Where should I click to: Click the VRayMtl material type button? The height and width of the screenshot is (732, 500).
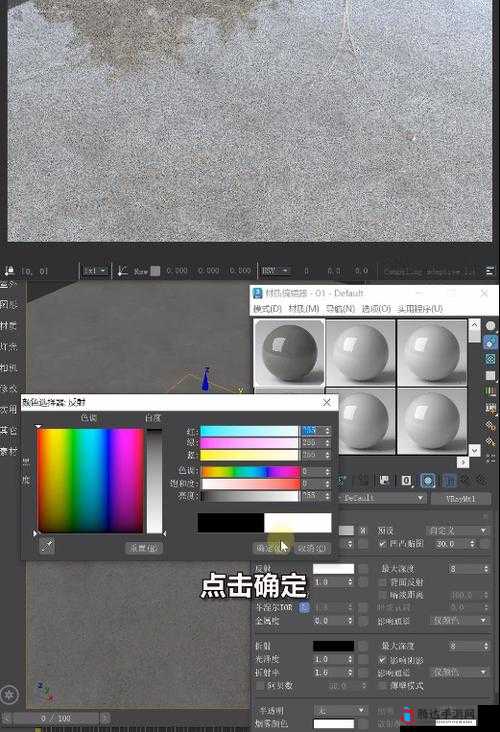click(x=460, y=499)
